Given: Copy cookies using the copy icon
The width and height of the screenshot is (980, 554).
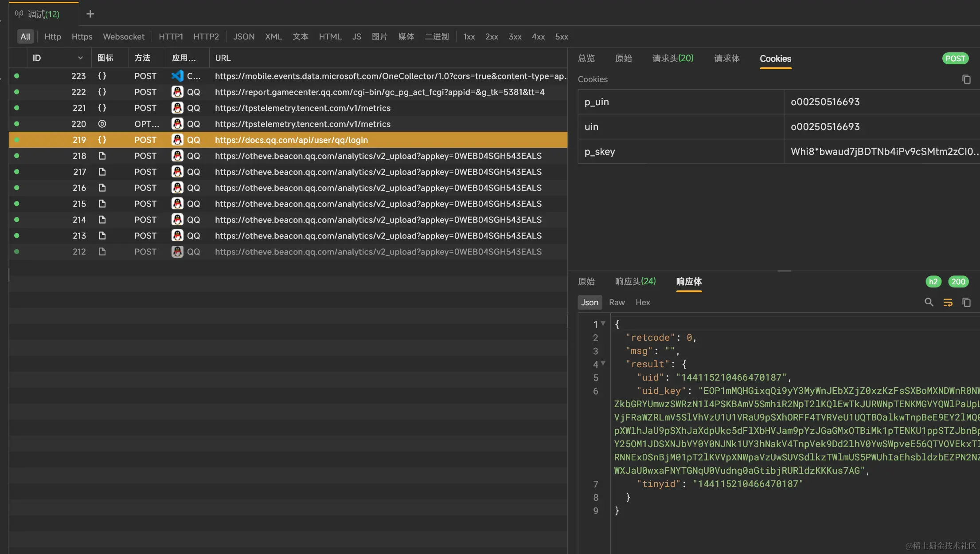Looking at the screenshot, I should pyautogui.click(x=966, y=79).
